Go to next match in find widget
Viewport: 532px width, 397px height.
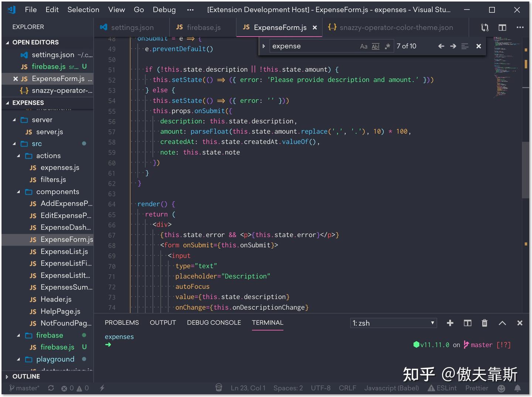pos(453,46)
